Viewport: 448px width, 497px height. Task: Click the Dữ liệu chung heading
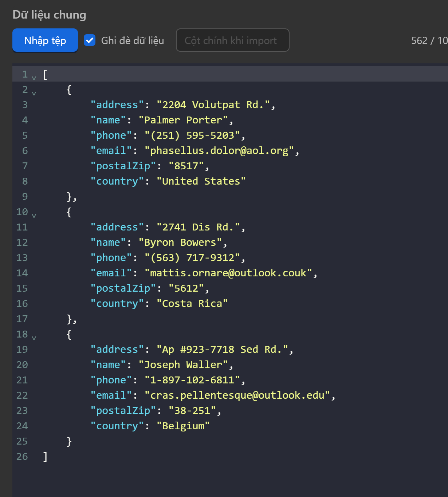pyautogui.click(x=49, y=15)
